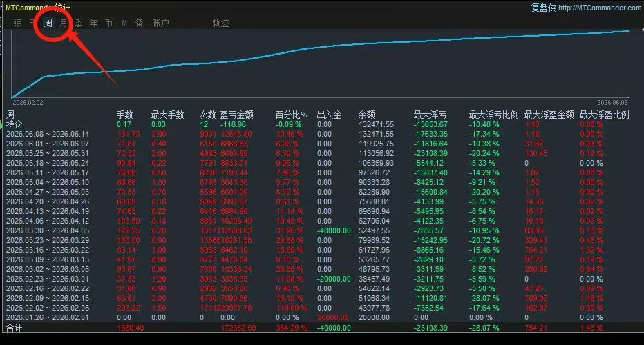Open the http://MTCommander.com link

(x=599, y=8)
